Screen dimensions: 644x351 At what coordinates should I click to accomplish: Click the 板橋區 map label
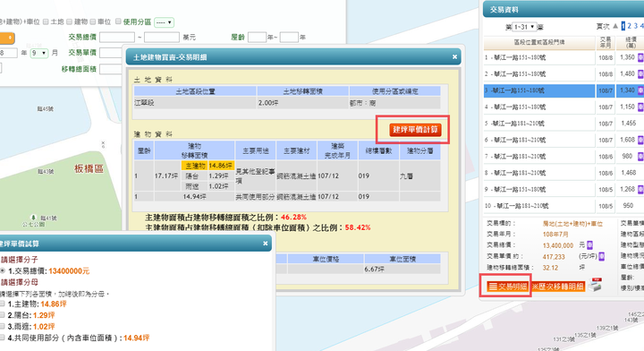[89, 168]
